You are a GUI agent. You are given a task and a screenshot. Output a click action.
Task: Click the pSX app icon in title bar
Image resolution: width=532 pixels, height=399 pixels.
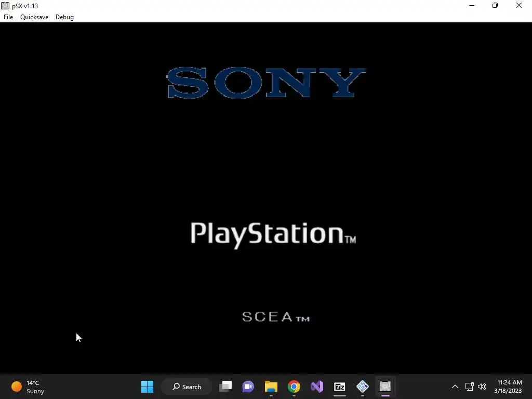(x=5, y=6)
